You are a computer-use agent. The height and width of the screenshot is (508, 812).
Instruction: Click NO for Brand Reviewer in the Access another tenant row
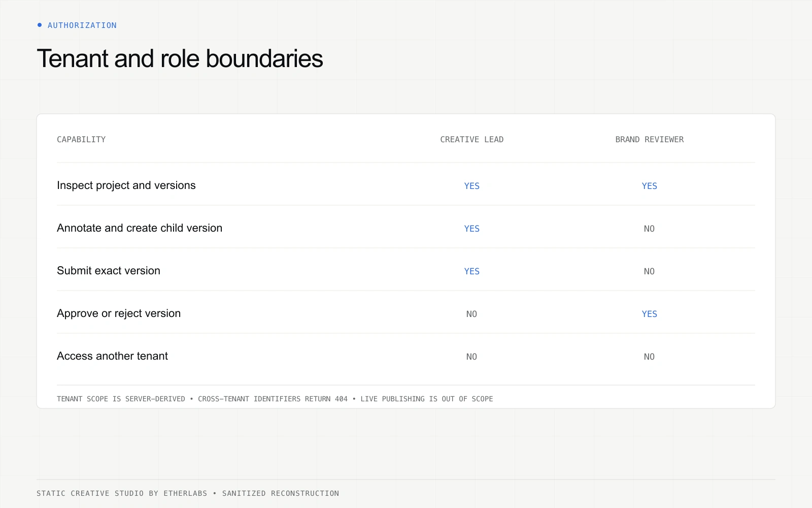pos(649,357)
